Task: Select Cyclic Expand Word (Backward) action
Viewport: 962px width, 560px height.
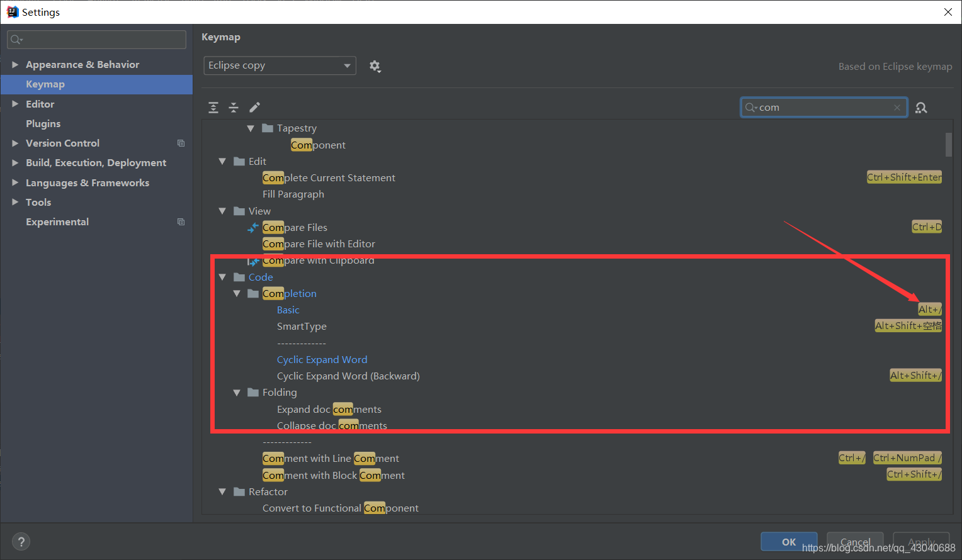Action: coord(348,376)
